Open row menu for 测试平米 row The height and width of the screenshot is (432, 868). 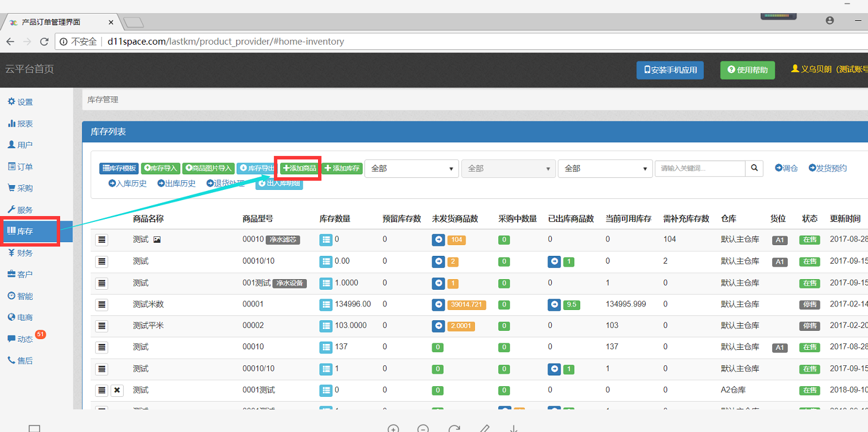[x=102, y=325]
